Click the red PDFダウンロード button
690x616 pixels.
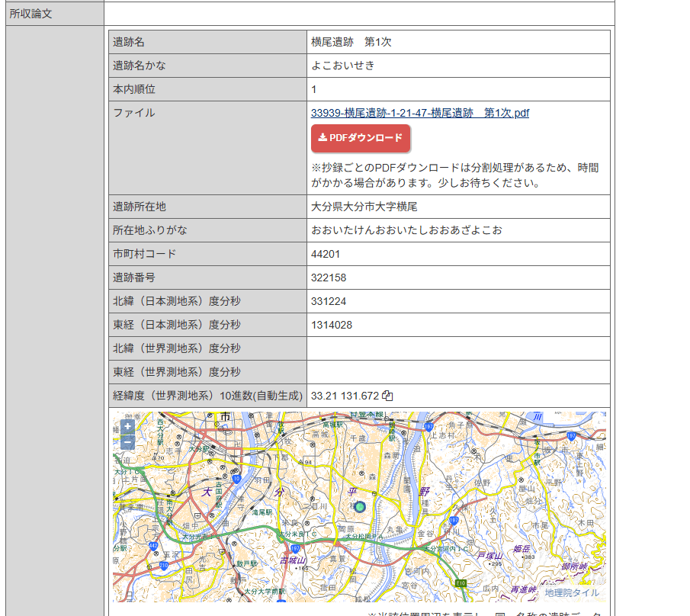pyautogui.click(x=361, y=138)
